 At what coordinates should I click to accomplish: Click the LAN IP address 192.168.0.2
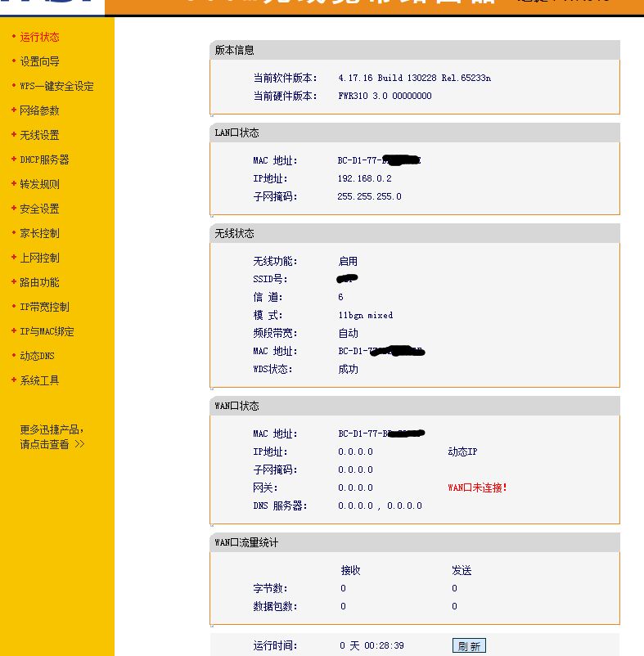(x=364, y=178)
